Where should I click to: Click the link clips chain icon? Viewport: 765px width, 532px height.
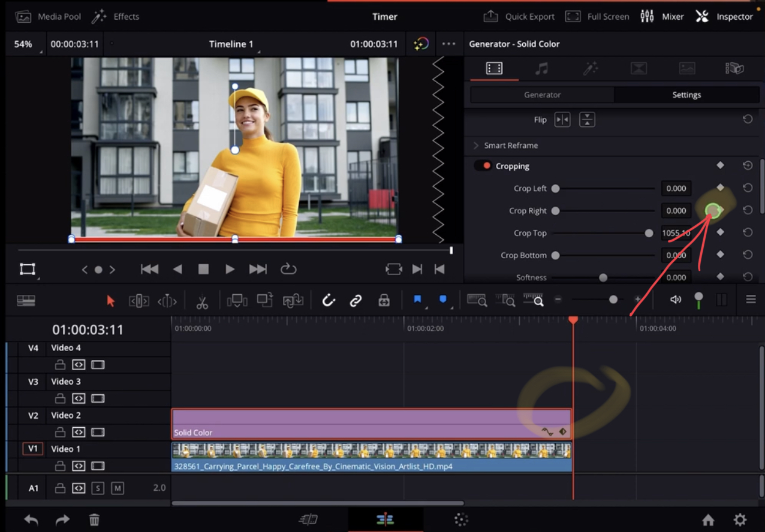coord(356,300)
